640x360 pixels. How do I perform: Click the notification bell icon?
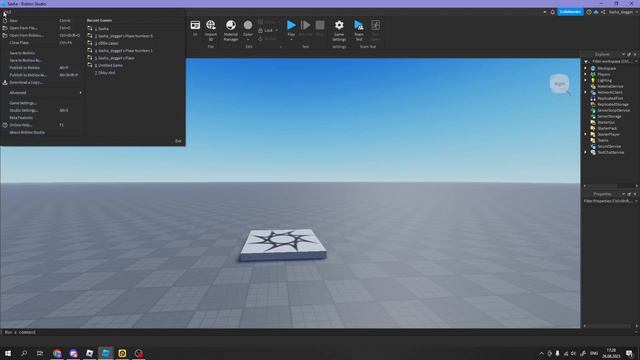pyautogui.click(x=553, y=12)
